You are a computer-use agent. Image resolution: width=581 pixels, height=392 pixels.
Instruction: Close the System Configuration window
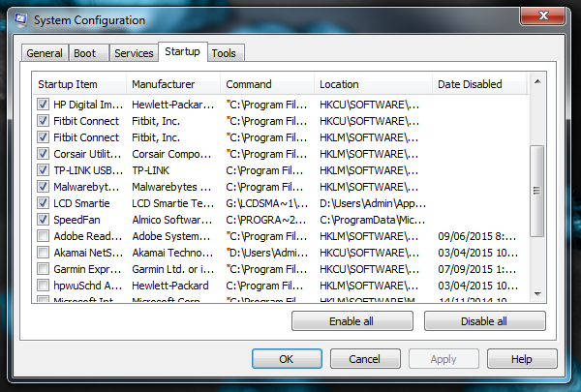pos(543,15)
